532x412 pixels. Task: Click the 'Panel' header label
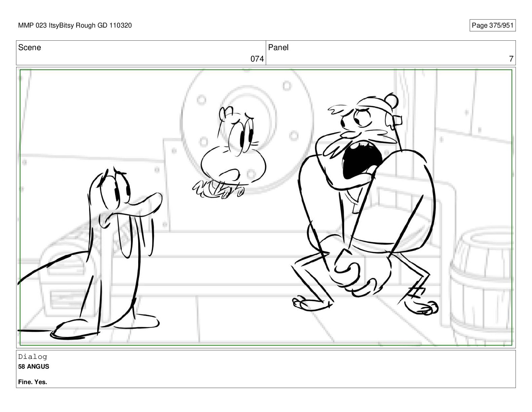pyautogui.click(x=278, y=47)
